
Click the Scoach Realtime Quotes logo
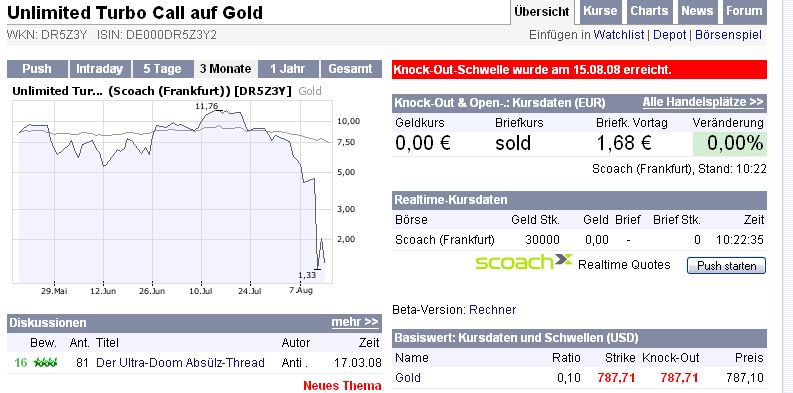(x=523, y=262)
